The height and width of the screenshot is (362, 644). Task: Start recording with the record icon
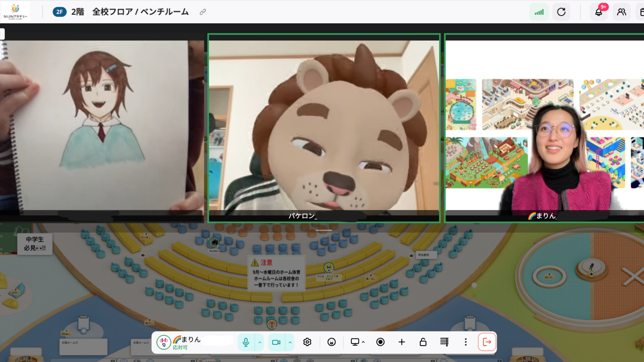pyautogui.click(x=380, y=342)
